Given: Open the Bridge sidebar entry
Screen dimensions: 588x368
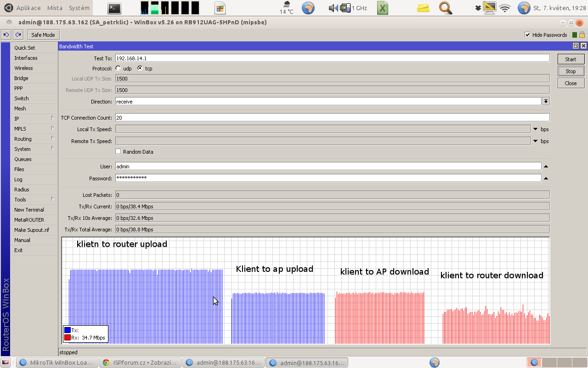Looking at the screenshot, I should (34, 78).
